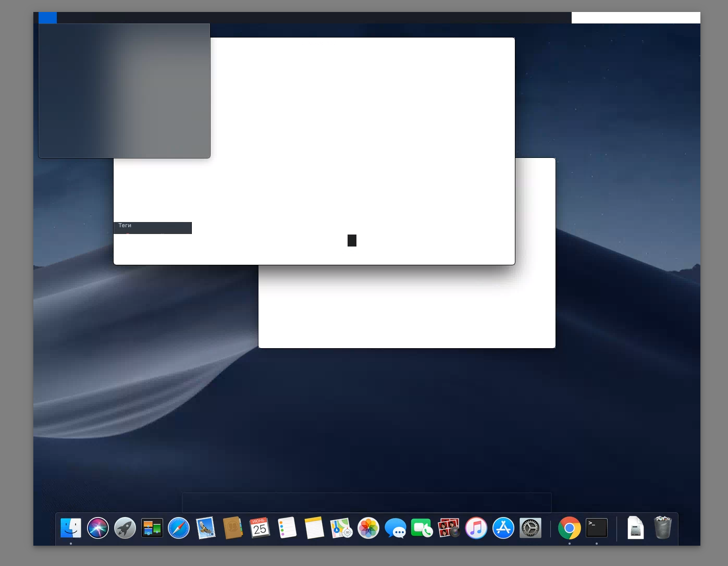The height and width of the screenshot is (566, 728).
Task: Click the Теги sidebar heading
Action: click(125, 225)
